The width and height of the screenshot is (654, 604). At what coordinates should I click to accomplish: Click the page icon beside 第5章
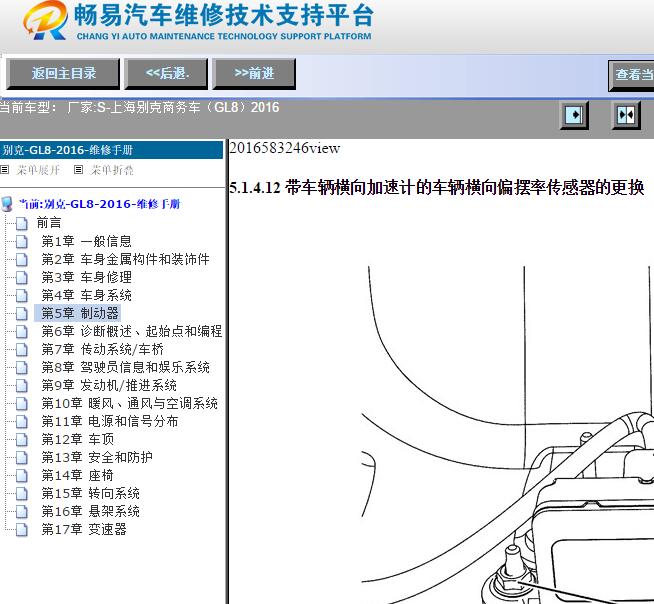[x=22, y=313]
